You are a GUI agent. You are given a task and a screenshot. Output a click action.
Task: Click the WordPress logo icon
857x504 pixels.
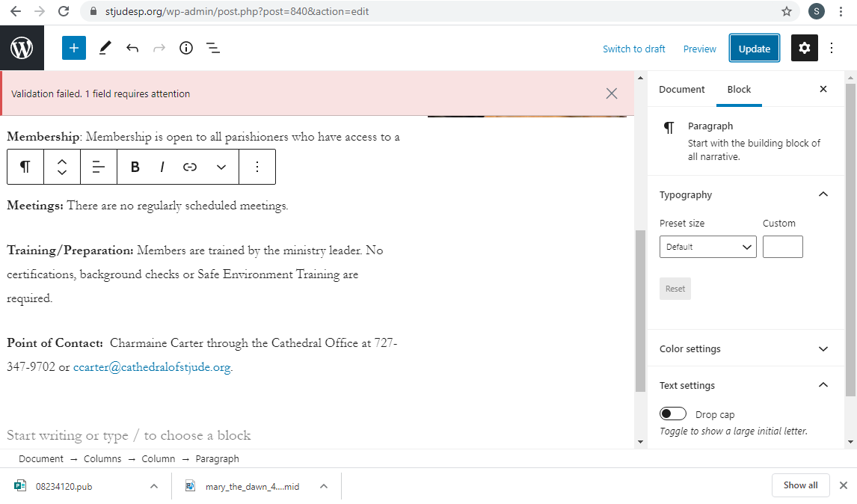22,49
